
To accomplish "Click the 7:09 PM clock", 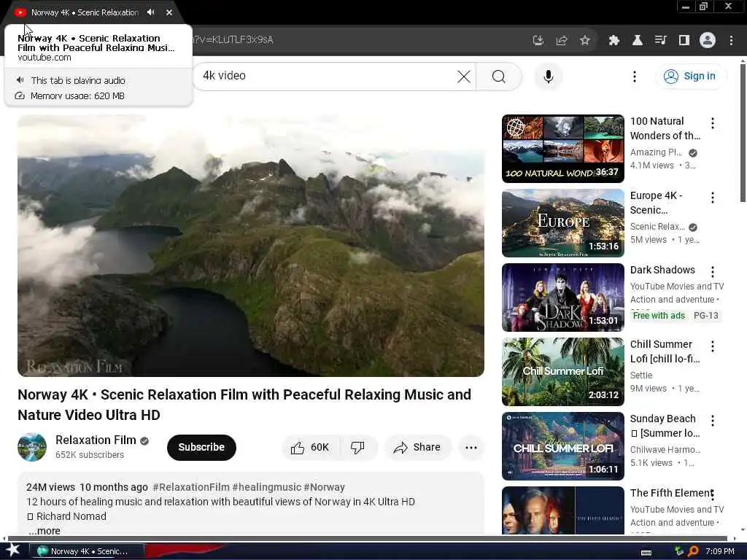I will pos(720,551).
